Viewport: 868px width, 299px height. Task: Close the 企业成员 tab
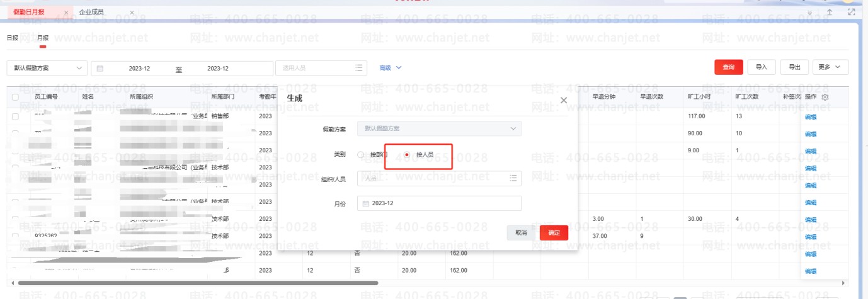(x=131, y=12)
